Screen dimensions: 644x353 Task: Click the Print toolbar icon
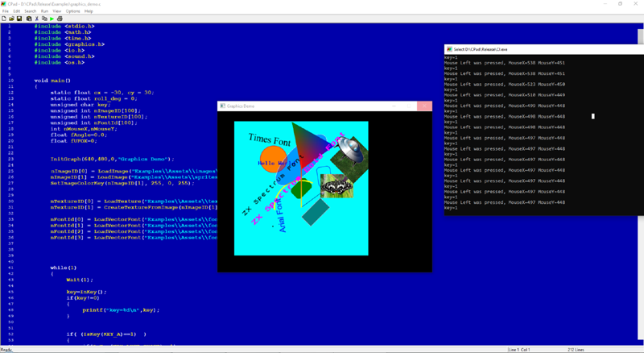click(x=59, y=18)
